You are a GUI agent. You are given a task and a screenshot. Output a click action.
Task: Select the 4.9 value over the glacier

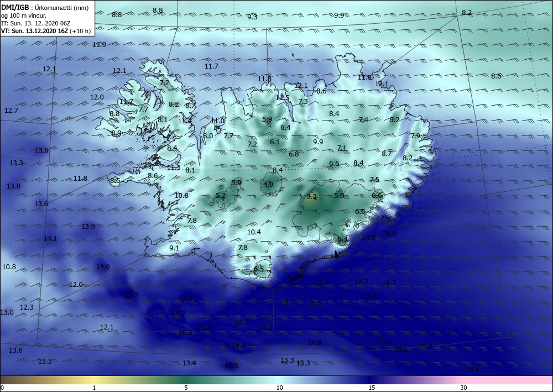click(268, 184)
